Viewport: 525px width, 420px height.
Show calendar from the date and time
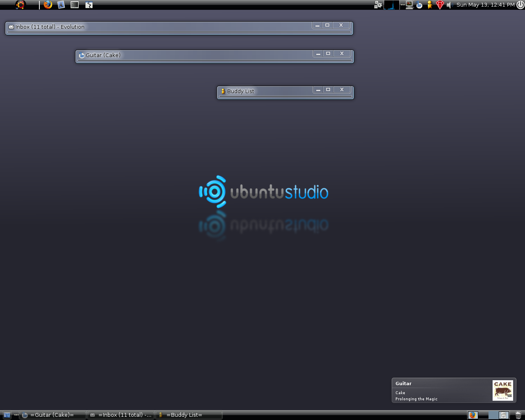(485, 5)
